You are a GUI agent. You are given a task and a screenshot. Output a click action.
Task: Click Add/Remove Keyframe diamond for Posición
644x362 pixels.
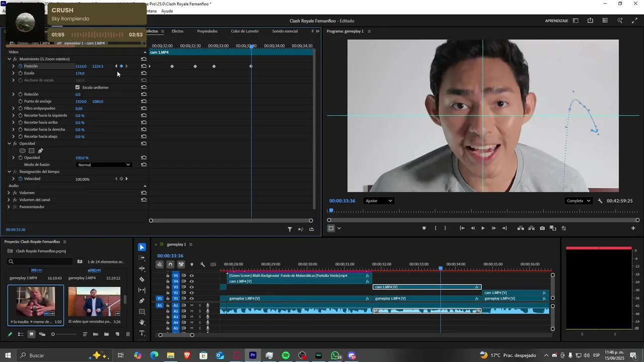tap(121, 66)
